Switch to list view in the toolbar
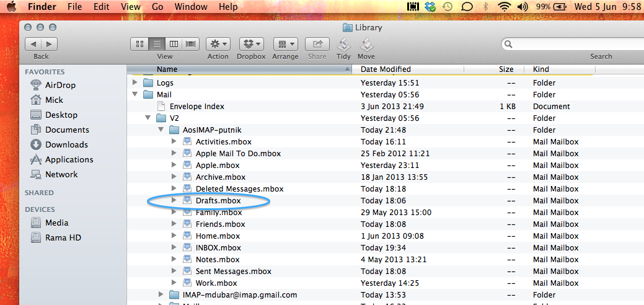This screenshot has width=644, height=305. click(156, 43)
